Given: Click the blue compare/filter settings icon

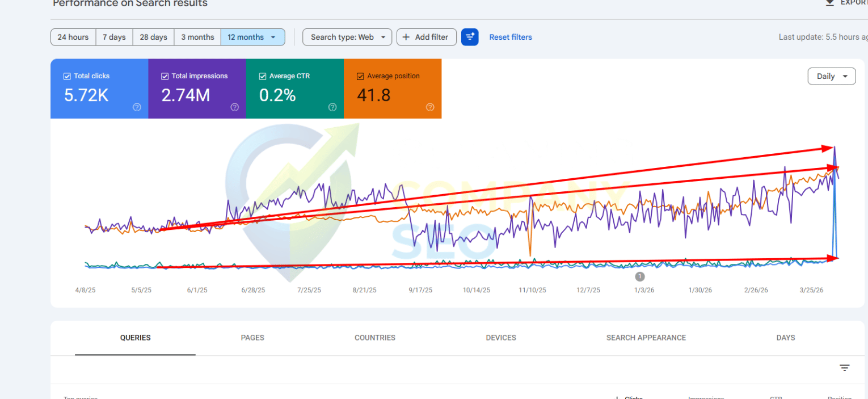Looking at the screenshot, I should (470, 37).
